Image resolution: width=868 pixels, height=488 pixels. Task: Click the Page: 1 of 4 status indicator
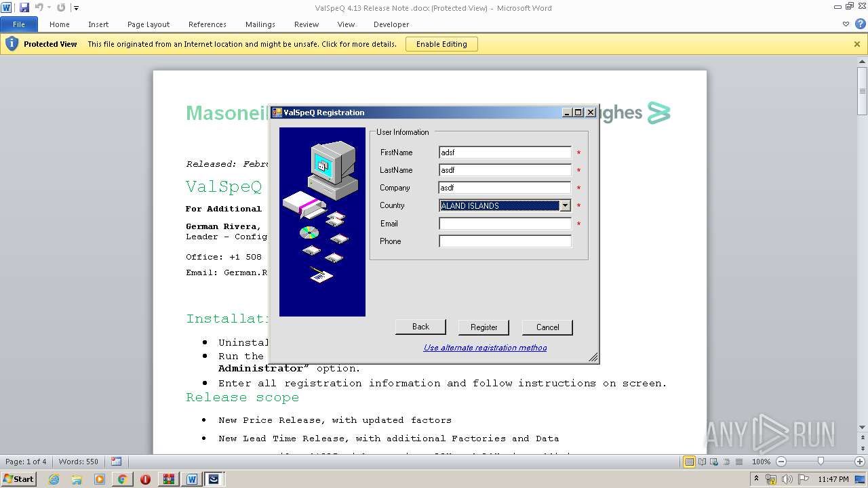coord(26,462)
